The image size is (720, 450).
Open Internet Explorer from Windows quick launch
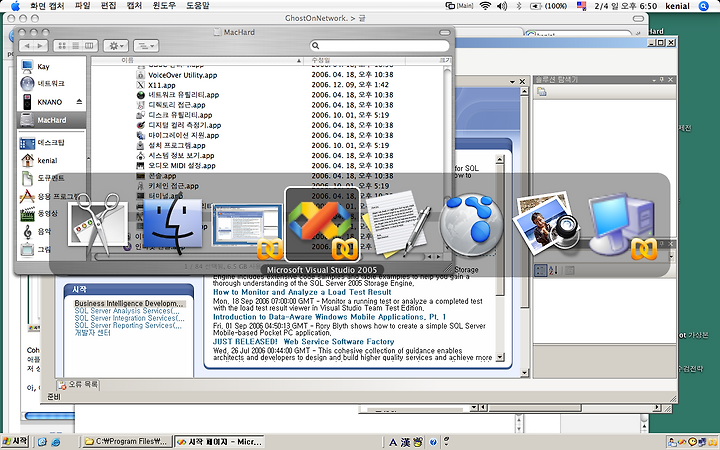click(56, 442)
